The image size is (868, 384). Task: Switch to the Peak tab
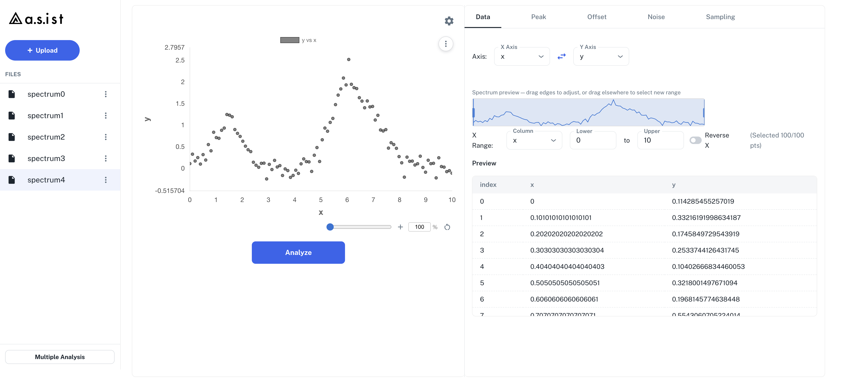(538, 17)
